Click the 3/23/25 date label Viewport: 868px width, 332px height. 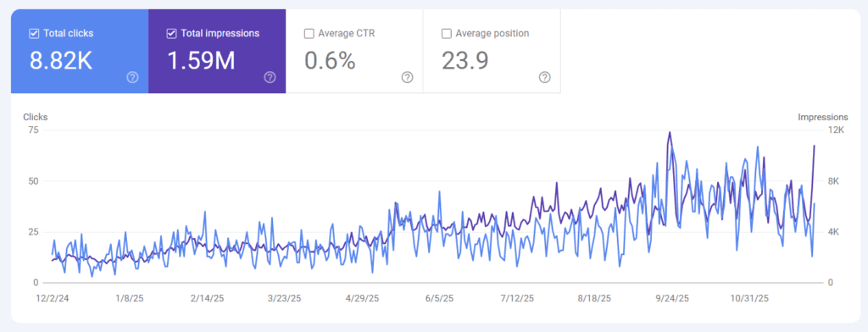(x=285, y=298)
